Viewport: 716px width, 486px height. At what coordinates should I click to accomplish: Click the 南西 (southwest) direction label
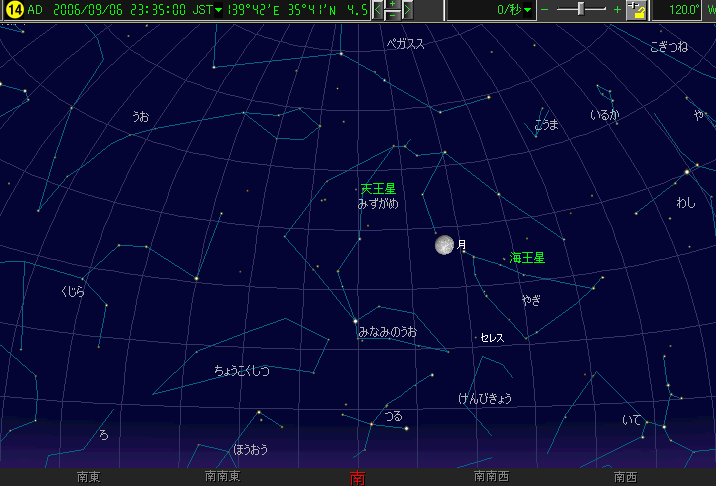(626, 477)
